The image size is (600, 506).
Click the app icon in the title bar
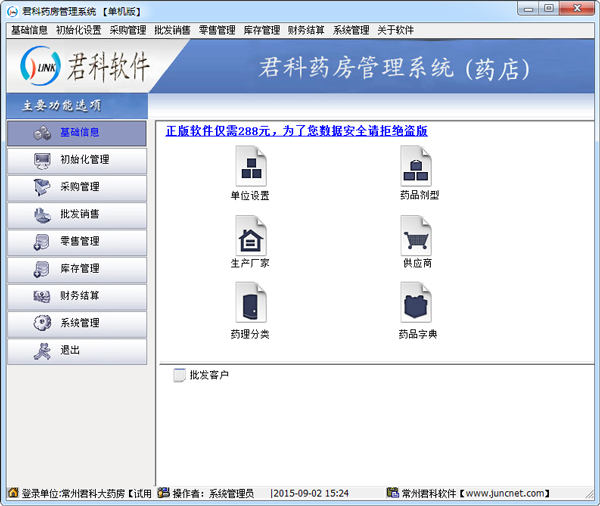point(12,11)
